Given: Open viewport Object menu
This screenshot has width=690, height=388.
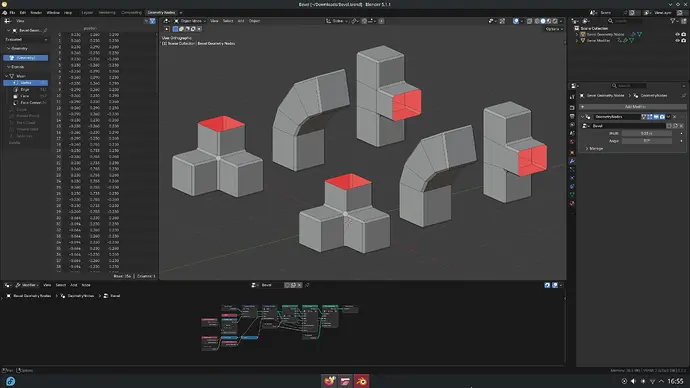Looking at the screenshot, I should point(254,21).
